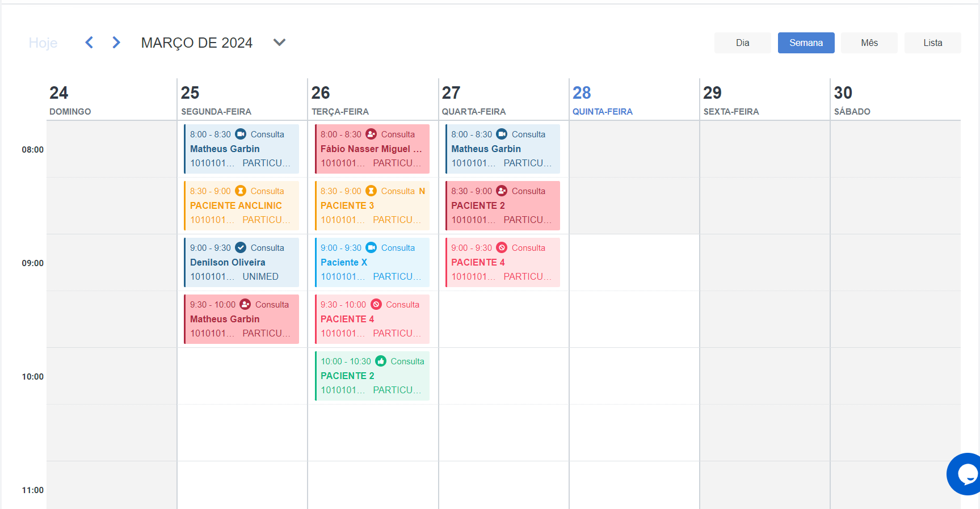Switch to Dia view
The image size is (980, 509).
[742, 43]
